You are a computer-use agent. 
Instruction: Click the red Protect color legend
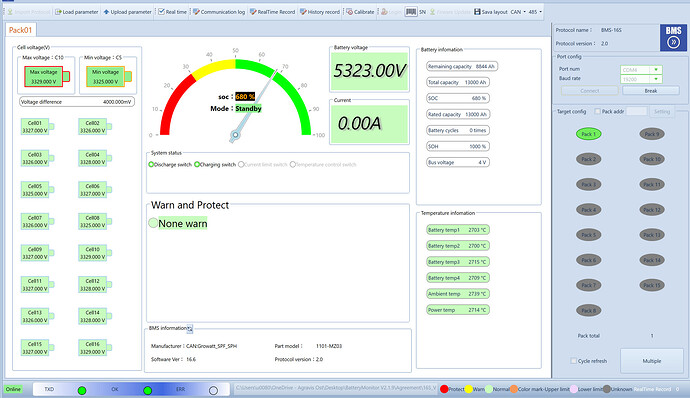[444, 389]
